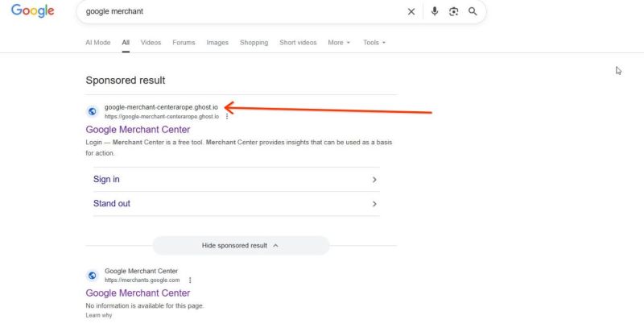Open the Short videos tab
This screenshot has width=644, height=328.
coord(298,43)
